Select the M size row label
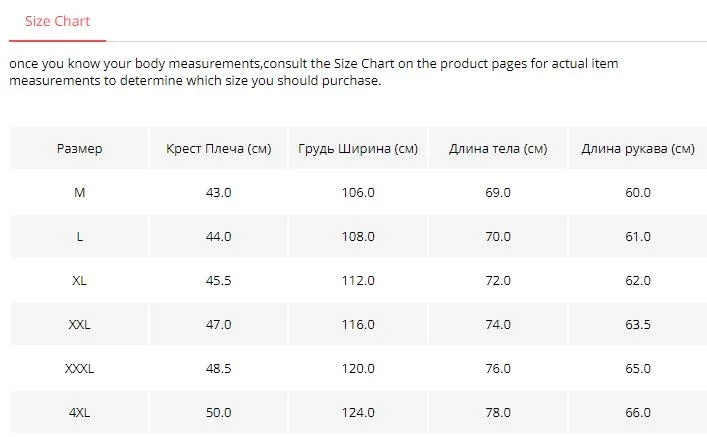Image resolution: width=707 pixels, height=437 pixels. tap(79, 193)
